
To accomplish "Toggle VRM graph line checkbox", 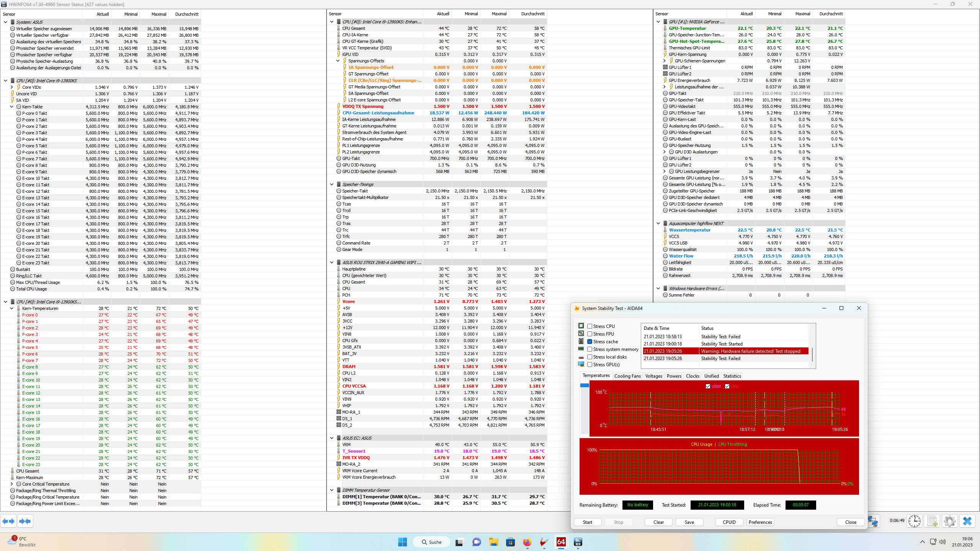I will coord(708,386).
